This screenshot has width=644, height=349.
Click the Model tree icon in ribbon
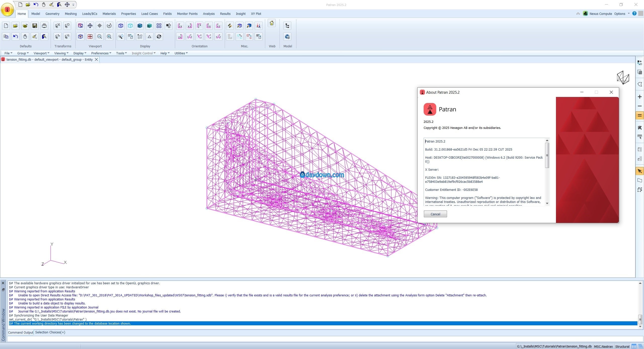287,26
